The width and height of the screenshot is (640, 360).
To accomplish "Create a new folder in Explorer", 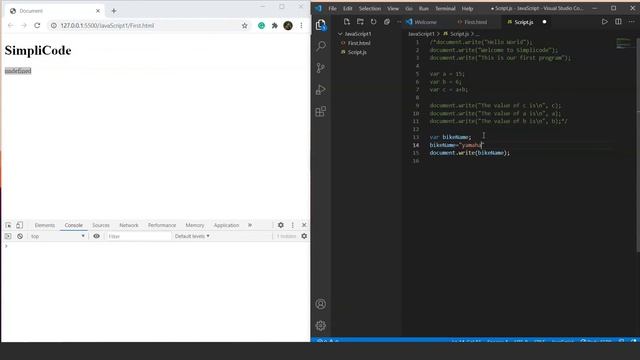I will 360,22.
